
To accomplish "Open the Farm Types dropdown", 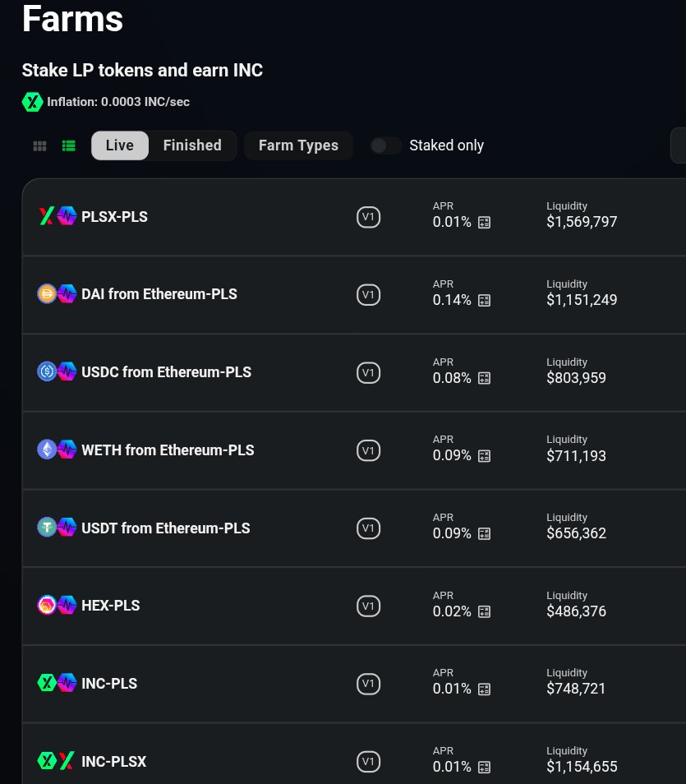I will [298, 145].
